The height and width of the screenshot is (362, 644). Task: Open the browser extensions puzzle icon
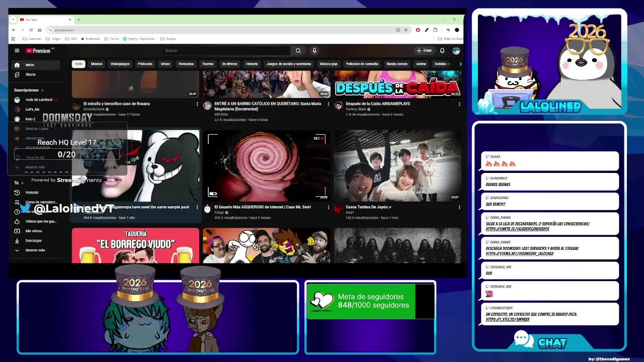[435, 30]
